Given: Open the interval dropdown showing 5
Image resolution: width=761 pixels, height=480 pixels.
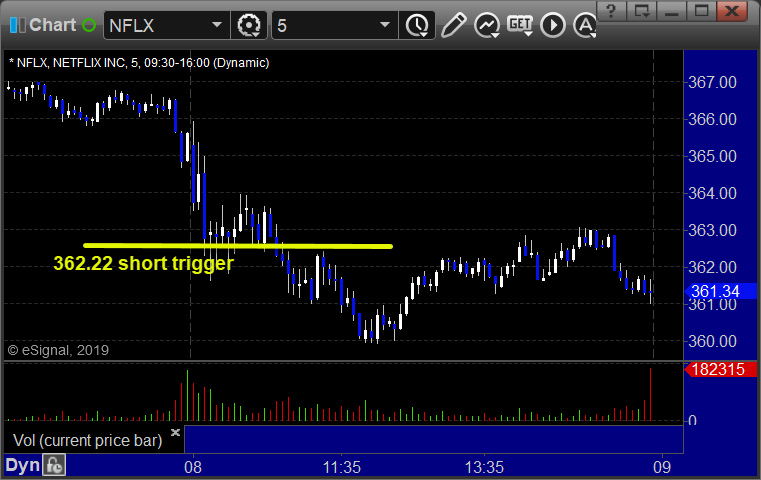Looking at the screenshot, I should coord(334,25).
